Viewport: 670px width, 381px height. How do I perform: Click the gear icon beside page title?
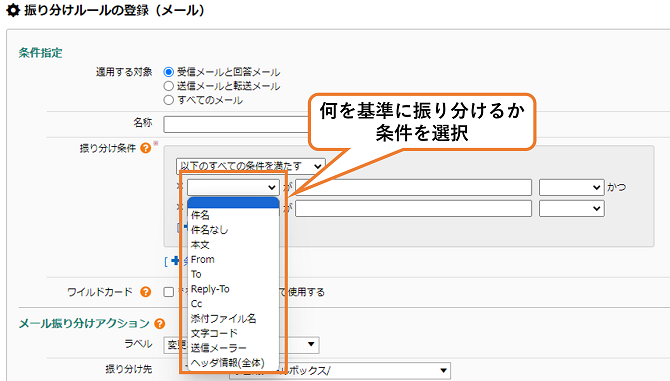pos(13,10)
